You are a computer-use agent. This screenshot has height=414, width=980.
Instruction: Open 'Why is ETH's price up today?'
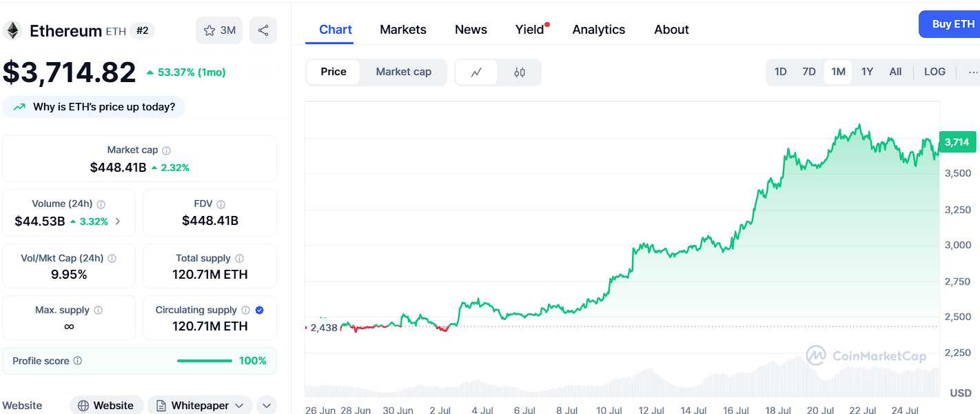pos(94,107)
